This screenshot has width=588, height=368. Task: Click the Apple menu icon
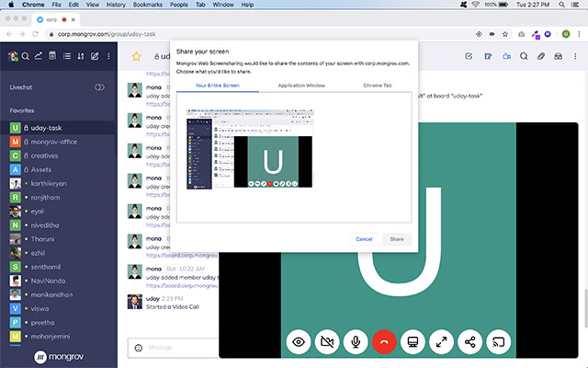(11, 5)
